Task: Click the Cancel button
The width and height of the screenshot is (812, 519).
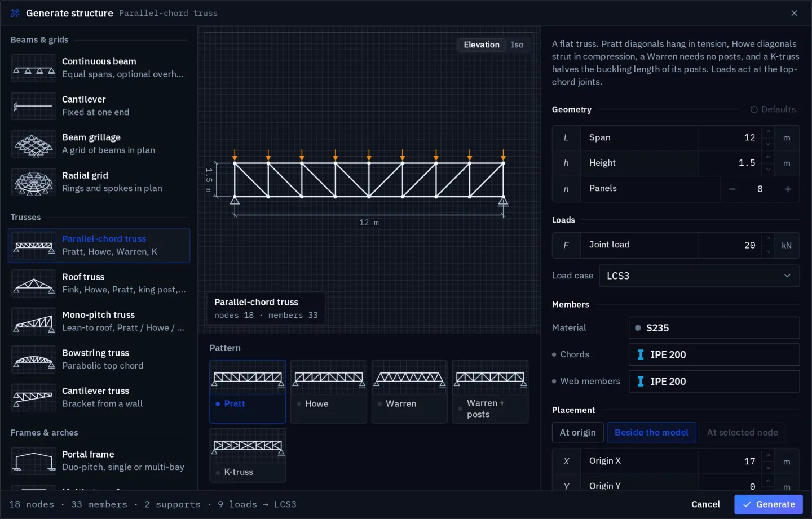Action: coord(705,504)
